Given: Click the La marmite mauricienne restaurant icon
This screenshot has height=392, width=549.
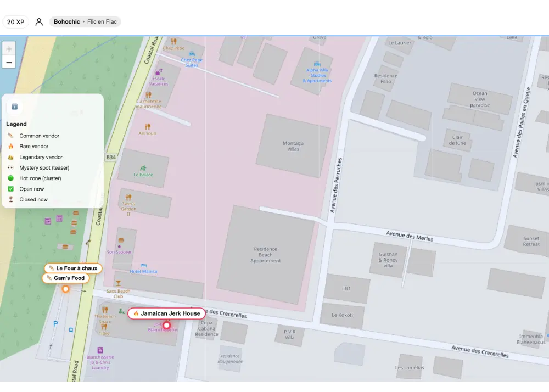Looking at the screenshot, I should [148, 95].
